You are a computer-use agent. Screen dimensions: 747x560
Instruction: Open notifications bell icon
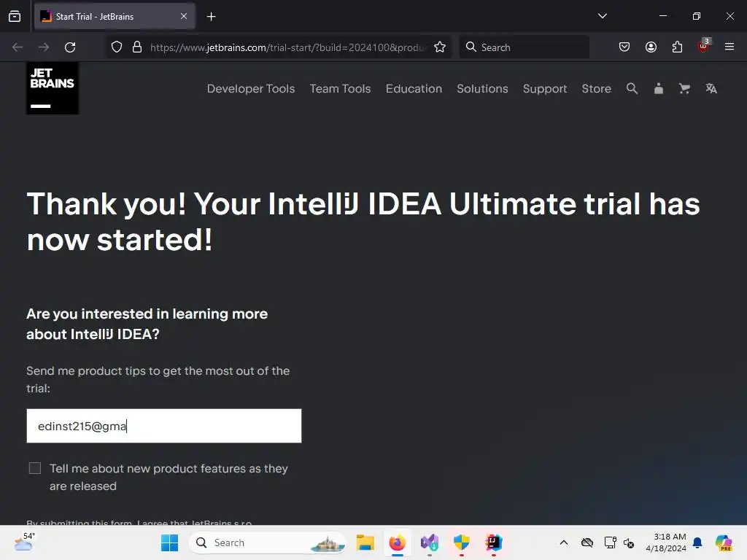coord(697,542)
